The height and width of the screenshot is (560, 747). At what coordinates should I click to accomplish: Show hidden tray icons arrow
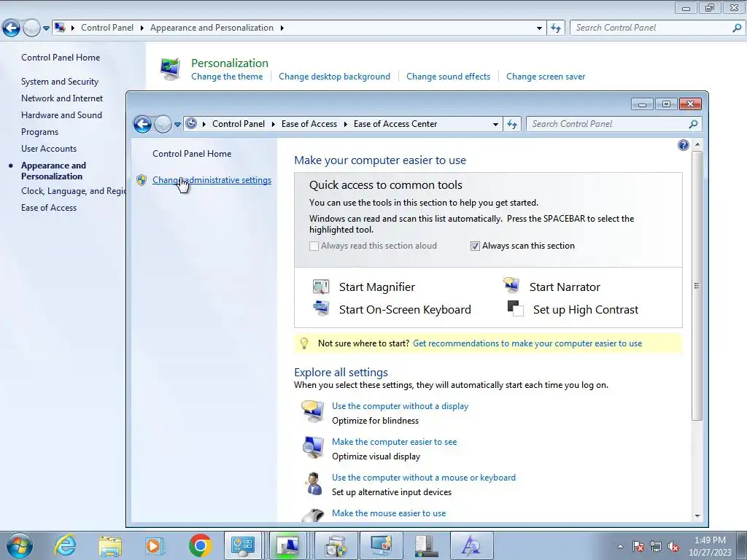coord(620,546)
